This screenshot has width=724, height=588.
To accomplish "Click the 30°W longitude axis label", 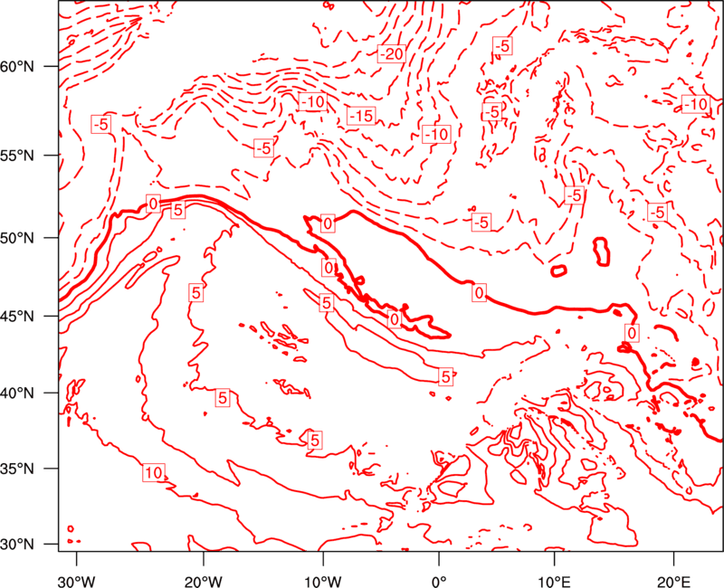I will [77, 581].
